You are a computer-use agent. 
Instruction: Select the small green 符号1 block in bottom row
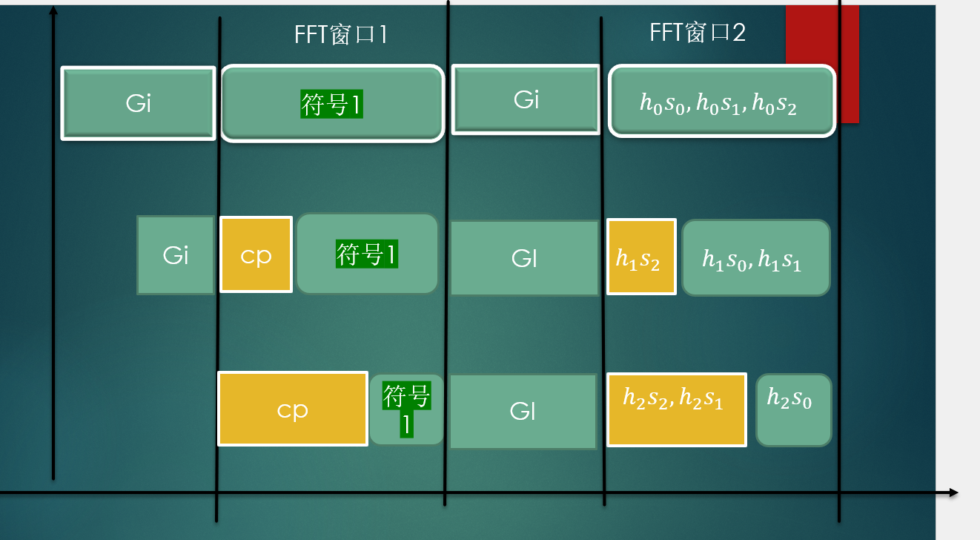(407, 409)
